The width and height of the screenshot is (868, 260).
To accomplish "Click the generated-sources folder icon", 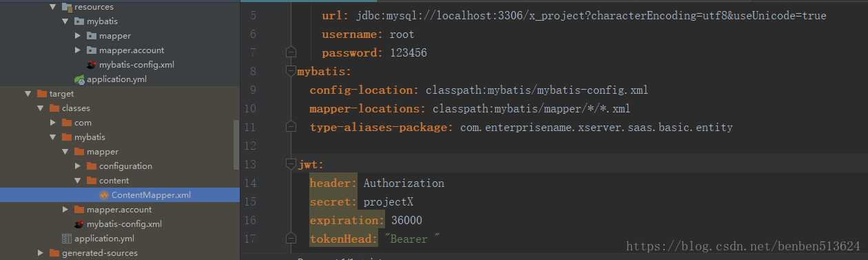I will coord(54,253).
